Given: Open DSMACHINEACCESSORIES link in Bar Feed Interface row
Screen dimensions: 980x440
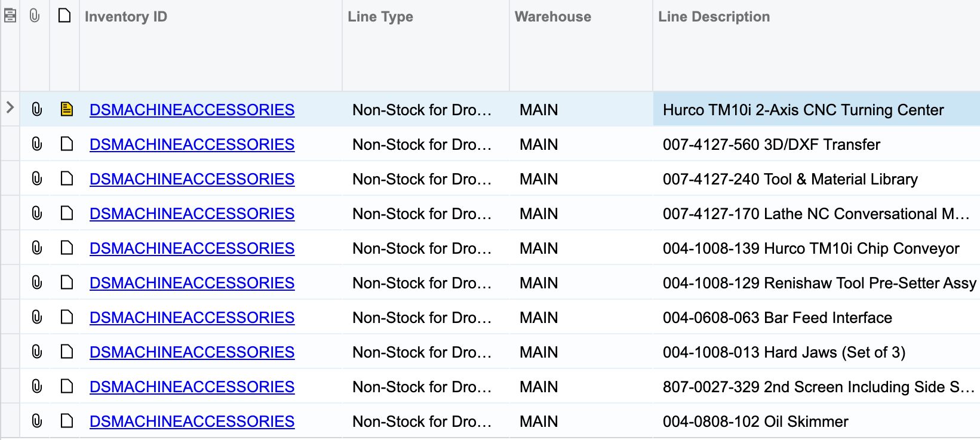Looking at the screenshot, I should [x=192, y=318].
